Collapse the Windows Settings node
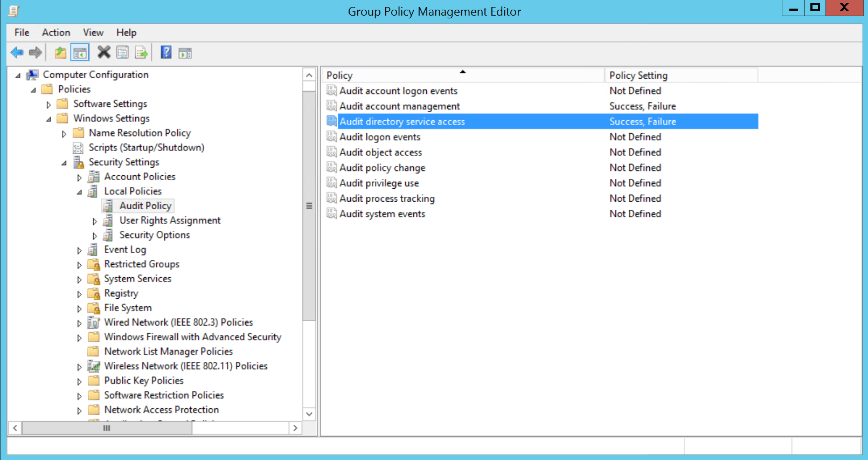Image resolution: width=868 pixels, height=460 pixels. 48,119
